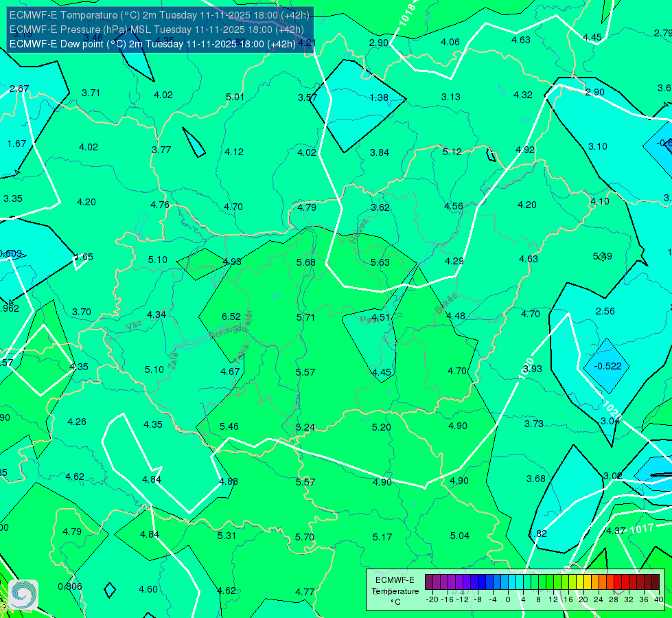This screenshot has width=672, height=618.
Task: Click the 4.56 value on the map
Action: tap(454, 206)
